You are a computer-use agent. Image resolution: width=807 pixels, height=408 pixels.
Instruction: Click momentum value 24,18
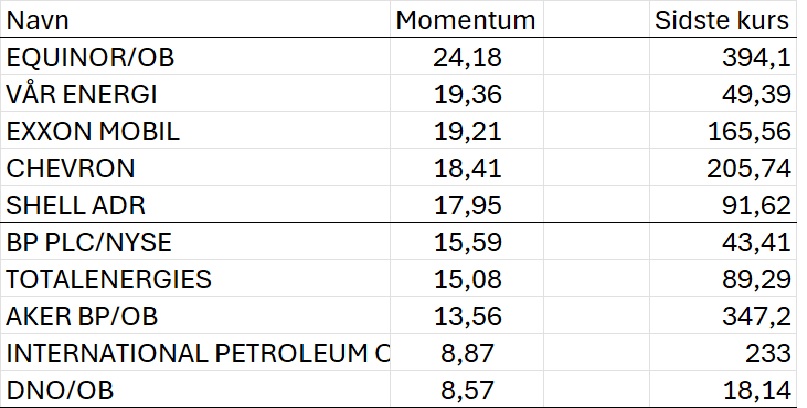coord(467,57)
